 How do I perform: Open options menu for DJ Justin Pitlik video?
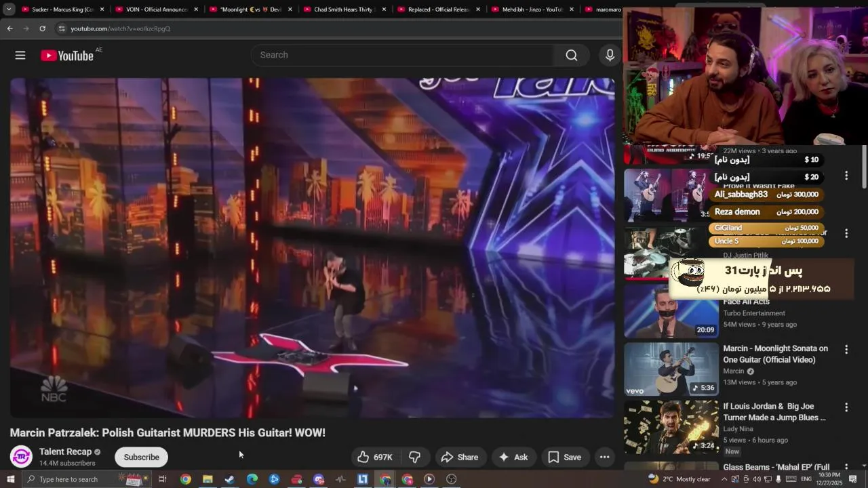pyautogui.click(x=846, y=233)
